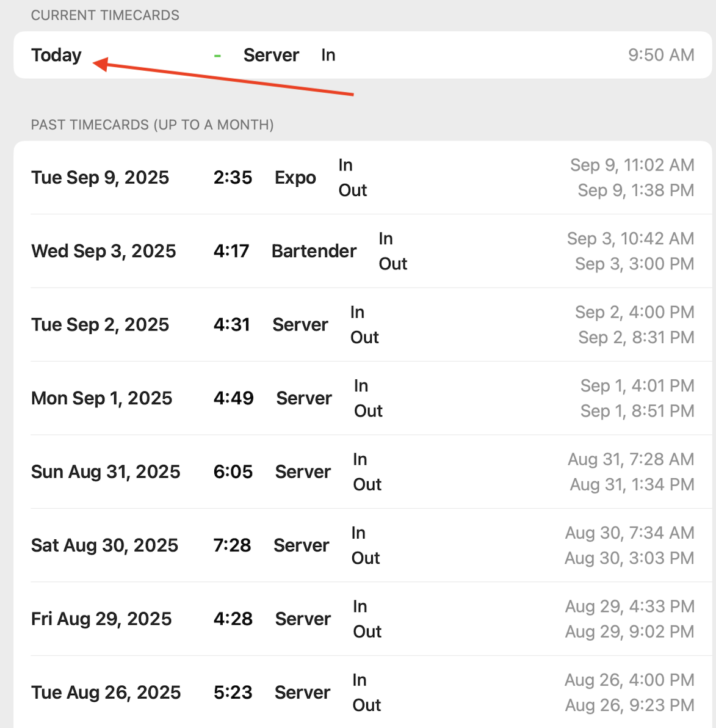Click the Aug 30, 3:03 PM clock-out time
The width and height of the screenshot is (716, 728).
pyautogui.click(x=629, y=558)
